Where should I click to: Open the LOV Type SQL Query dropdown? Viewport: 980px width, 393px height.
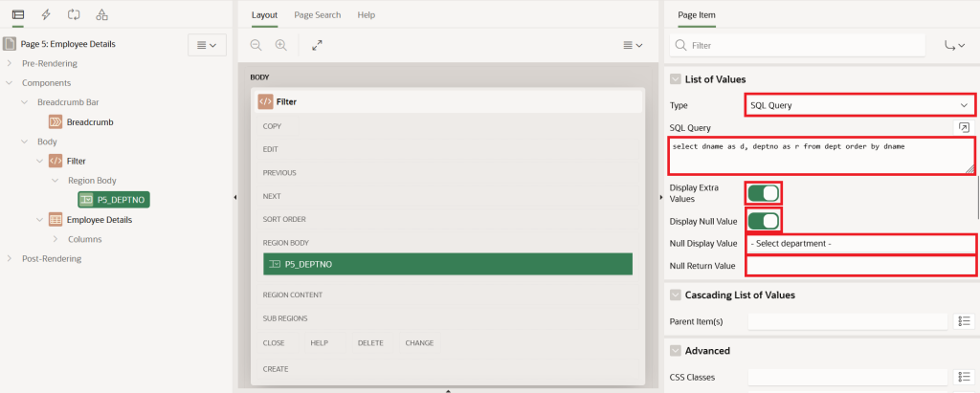[x=858, y=105]
